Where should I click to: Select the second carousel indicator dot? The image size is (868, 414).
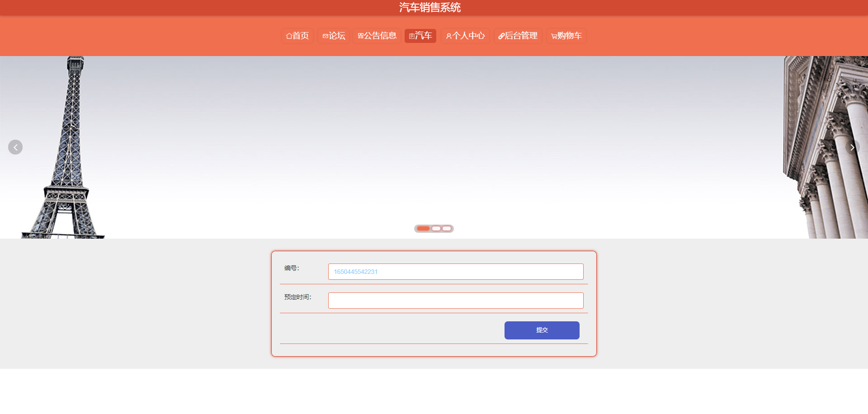click(x=436, y=228)
